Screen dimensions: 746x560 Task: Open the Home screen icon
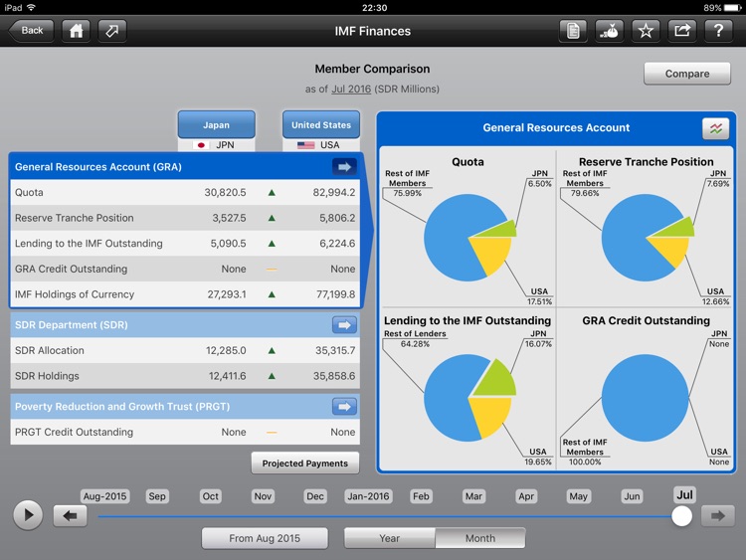pos(77,31)
